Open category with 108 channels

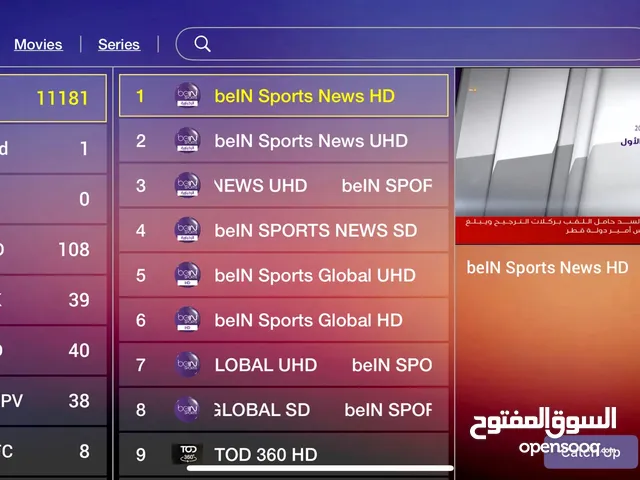pos(53,249)
